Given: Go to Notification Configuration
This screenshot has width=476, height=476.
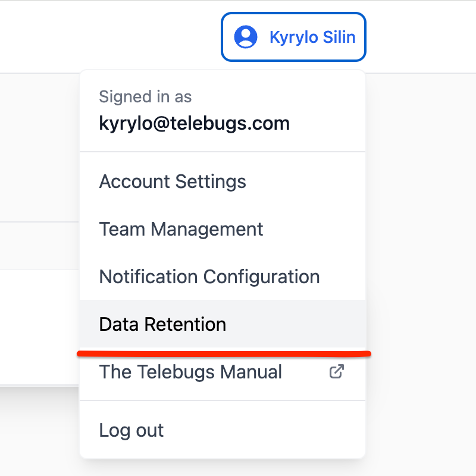Looking at the screenshot, I should 209,277.
